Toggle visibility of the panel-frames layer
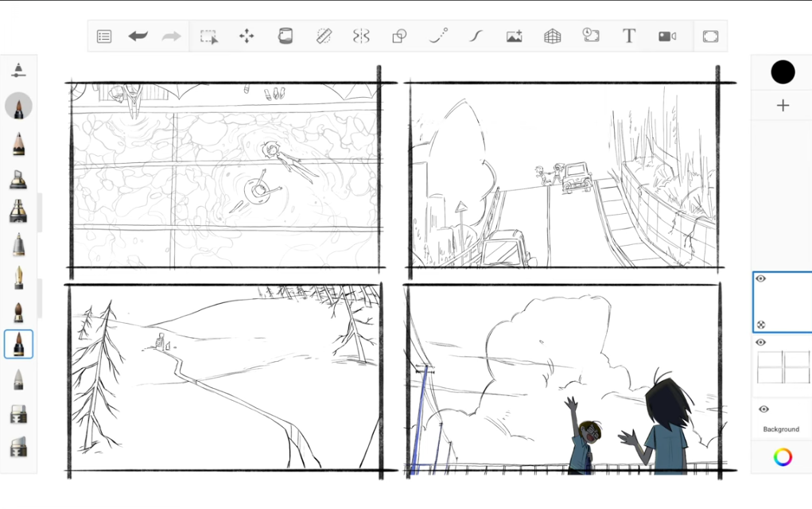 click(x=761, y=342)
